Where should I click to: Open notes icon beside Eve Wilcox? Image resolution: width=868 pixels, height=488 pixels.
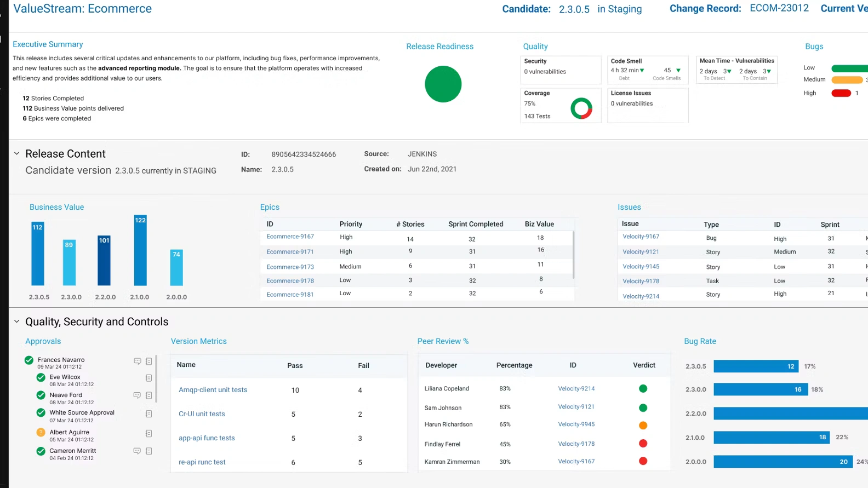point(149,378)
